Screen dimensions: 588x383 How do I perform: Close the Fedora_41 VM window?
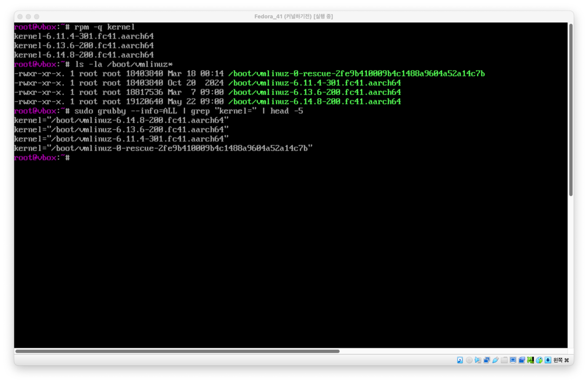[x=20, y=17]
